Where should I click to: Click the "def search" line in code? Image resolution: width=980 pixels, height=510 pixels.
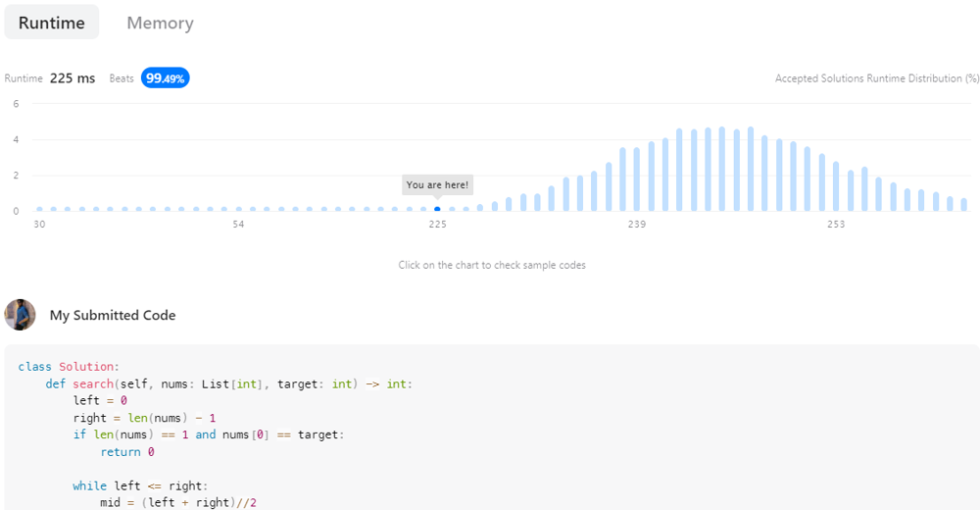click(228, 383)
